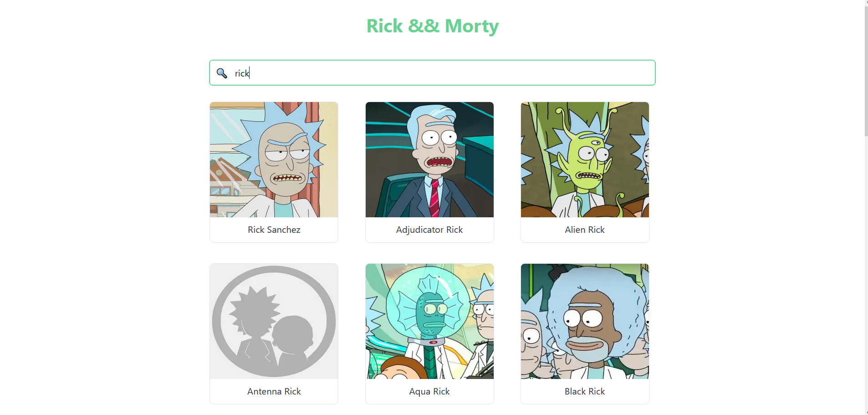Click the "Antenna Rick" card caption
This screenshot has height=415, width=868.
coord(274,391)
